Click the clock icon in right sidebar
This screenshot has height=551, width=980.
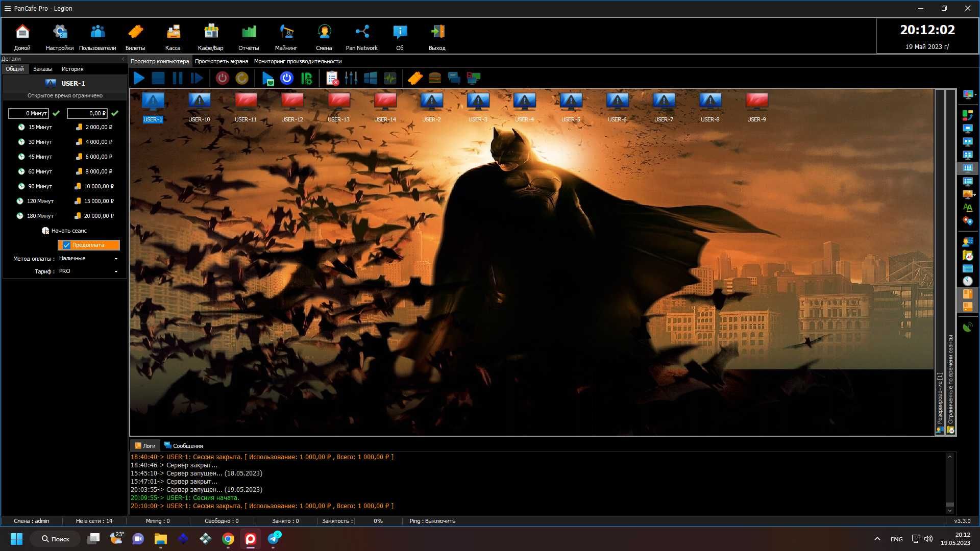pos(968,281)
